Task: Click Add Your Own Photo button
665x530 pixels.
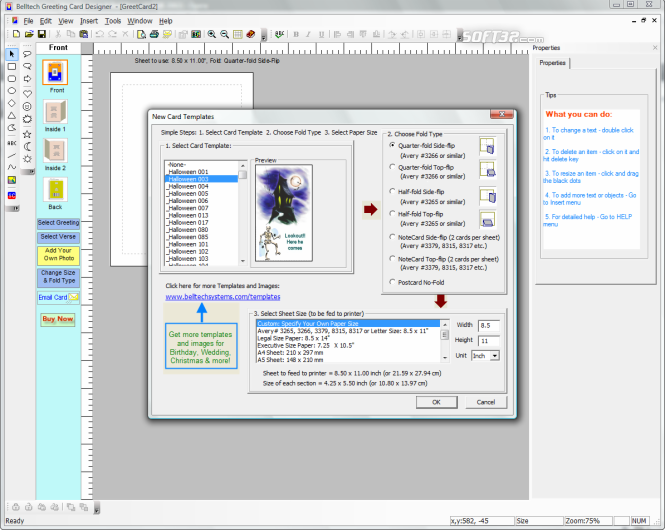Action: [59, 254]
